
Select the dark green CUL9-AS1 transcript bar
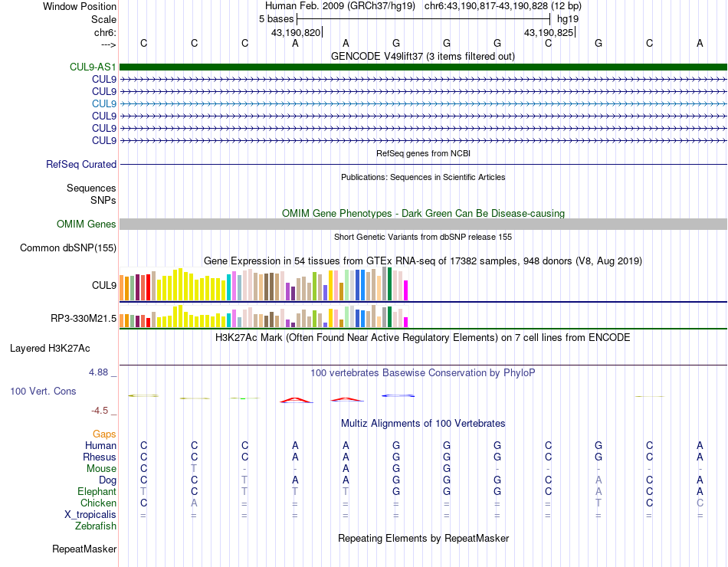tap(424, 67)
